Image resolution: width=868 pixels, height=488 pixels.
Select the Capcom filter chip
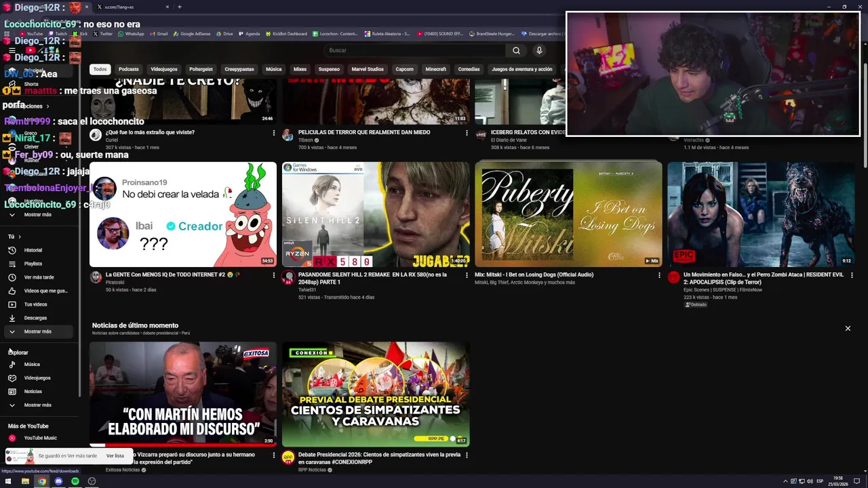pyautogui.click(x=404, y=69)
